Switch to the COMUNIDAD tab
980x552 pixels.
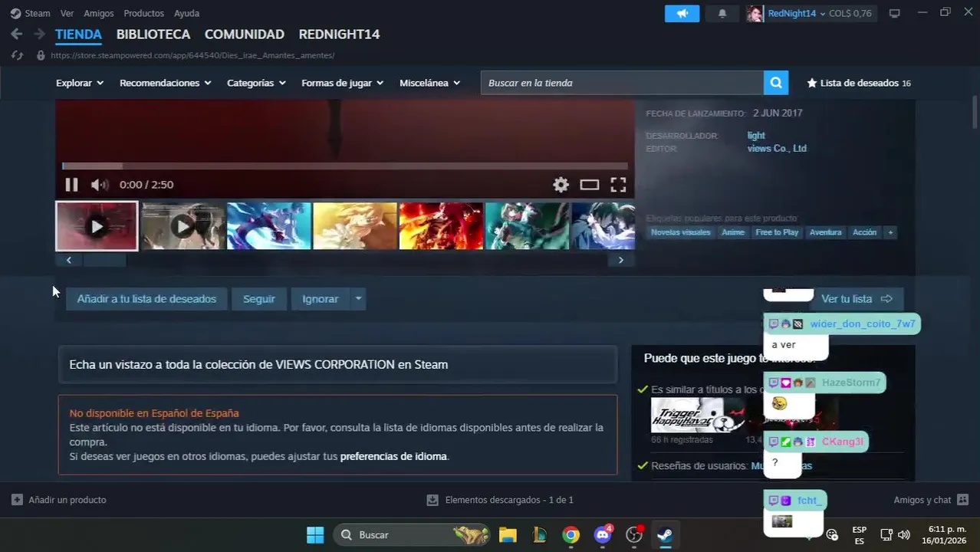[245, 34]
